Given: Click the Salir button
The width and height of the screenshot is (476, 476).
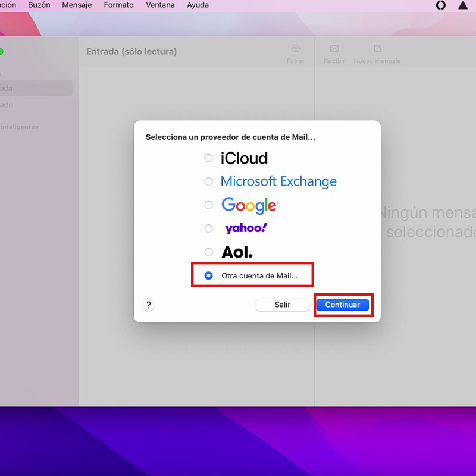Looking at the screenshot, I should click(283, 305).
